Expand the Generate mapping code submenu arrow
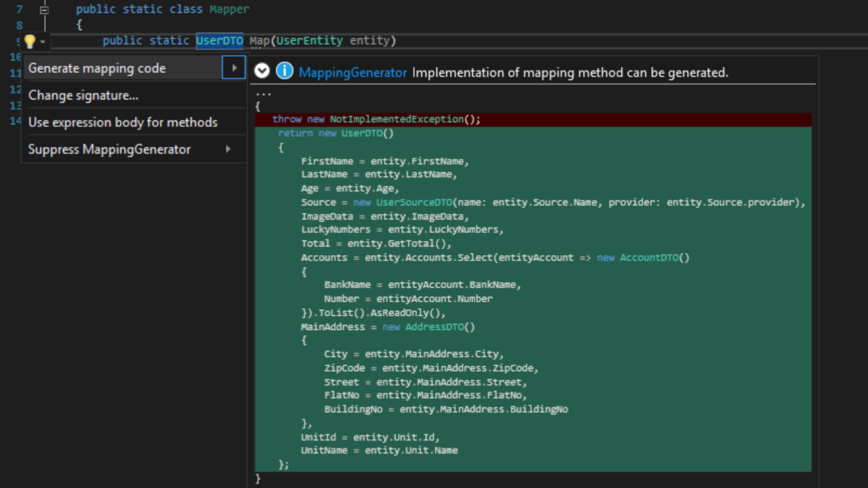 pyautogui.click(x=234, y=68)
